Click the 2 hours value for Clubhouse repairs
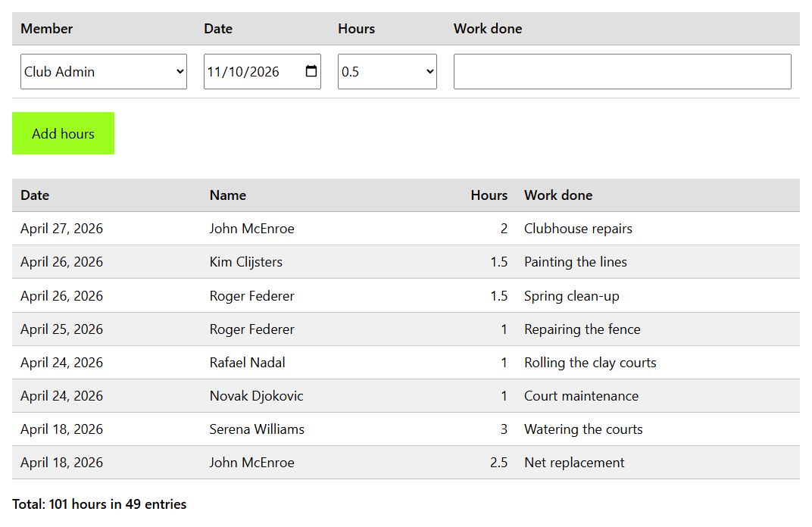The height and width of the screenshot is (527, 812). [504, 229]
